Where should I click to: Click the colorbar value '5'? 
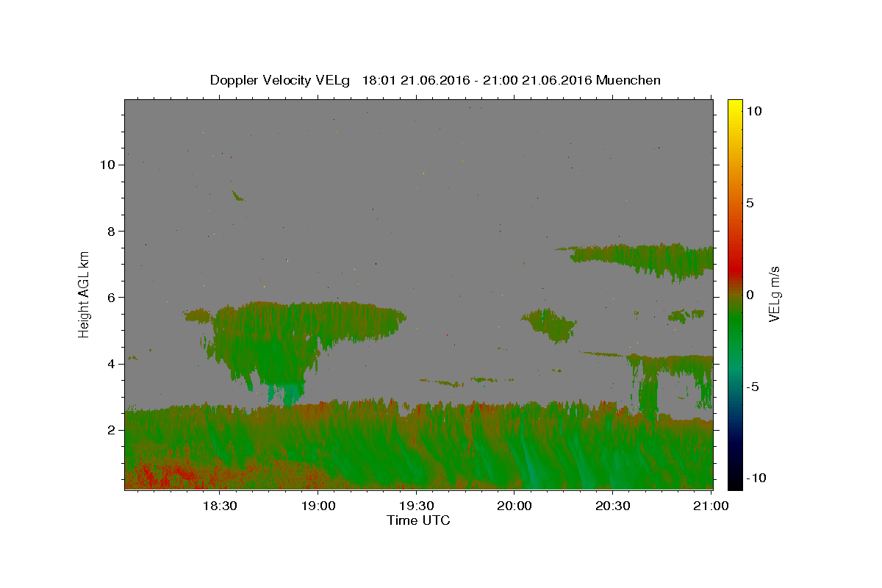(750, 203)
